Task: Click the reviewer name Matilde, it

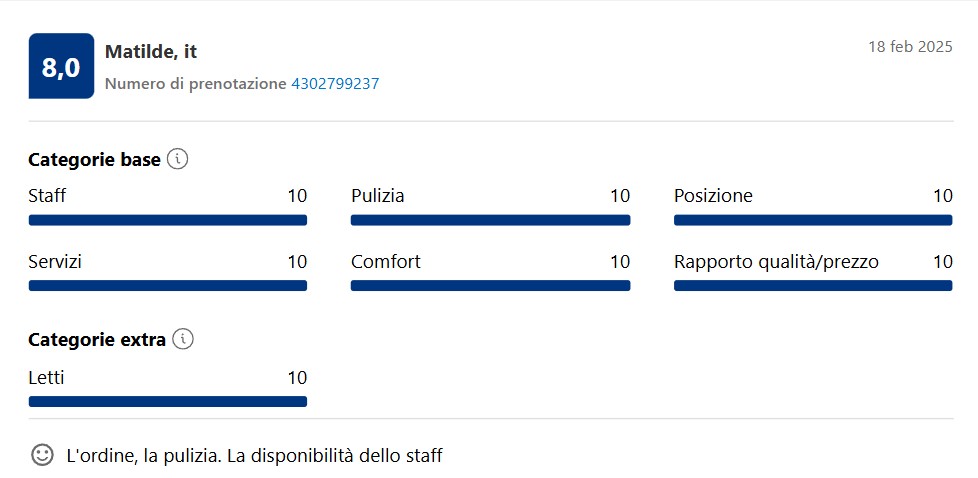Action: point(151,52)
